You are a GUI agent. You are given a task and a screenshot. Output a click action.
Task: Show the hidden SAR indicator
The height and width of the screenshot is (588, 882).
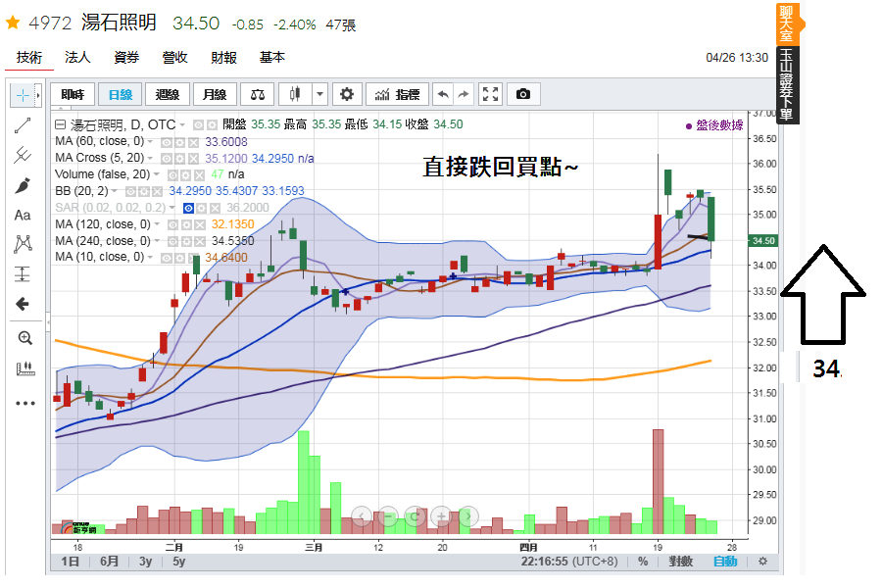[x=188, y=208]
